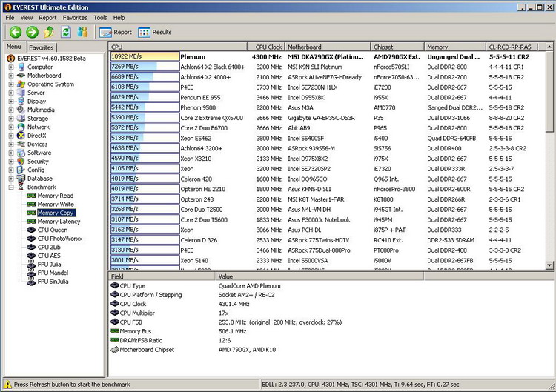Open the Tools menu
Viewport: 556px width, 392px height.
click(100, 18)
